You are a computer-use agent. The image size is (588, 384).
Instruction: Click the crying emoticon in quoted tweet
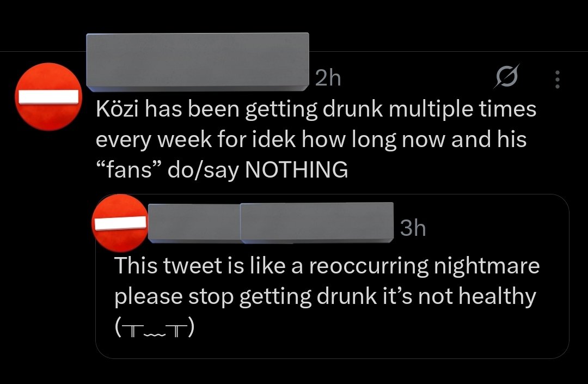point(155,328)
